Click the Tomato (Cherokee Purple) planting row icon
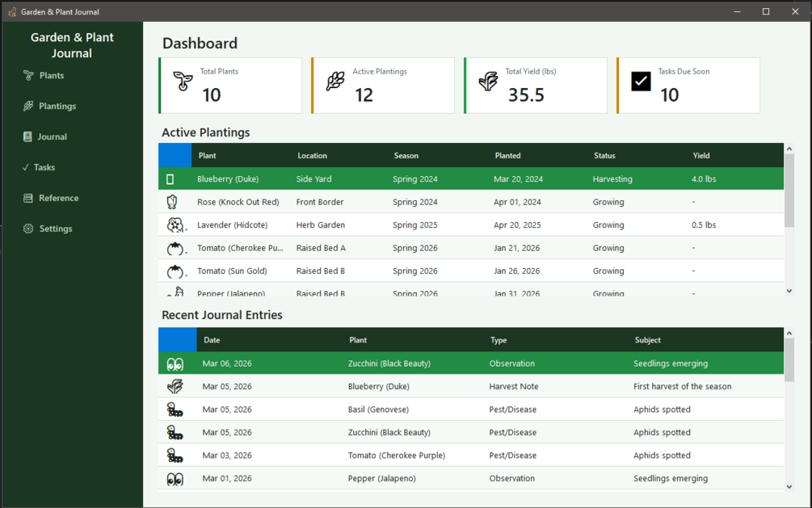 point(175,248)
